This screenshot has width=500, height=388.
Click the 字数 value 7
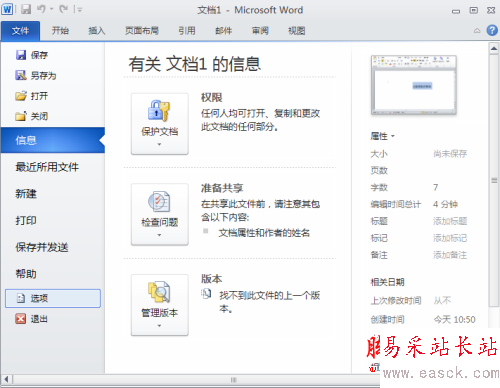436,187
